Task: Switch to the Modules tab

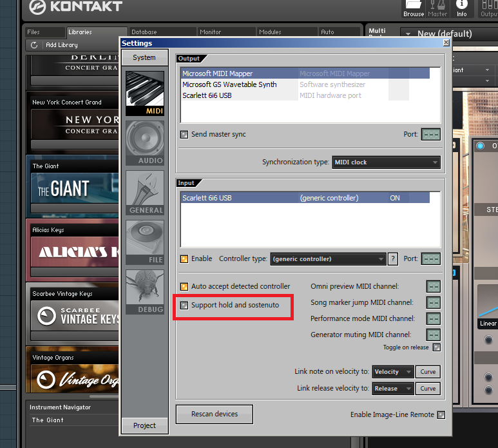Action: [x=287, y=32]
